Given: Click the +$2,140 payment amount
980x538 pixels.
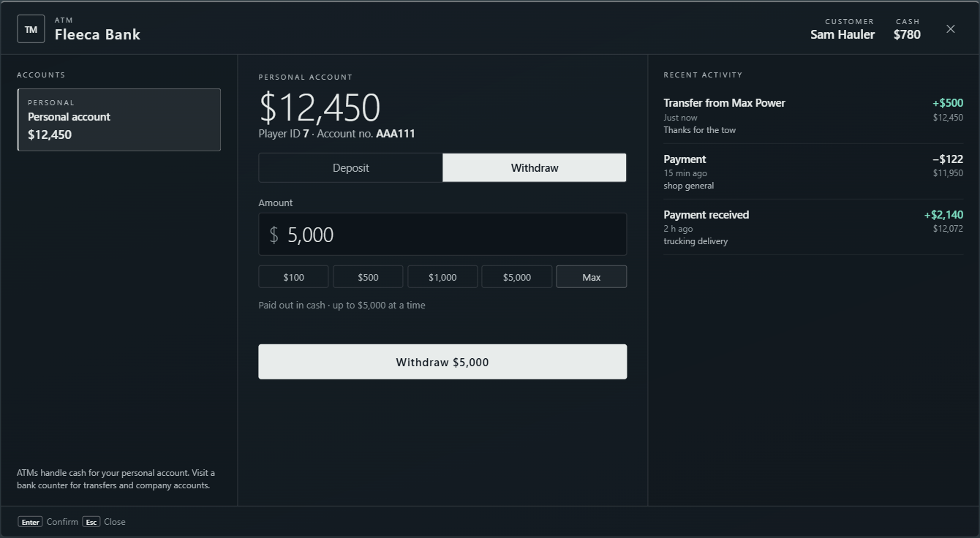Looking at the screenshot, I should (943, 215).
